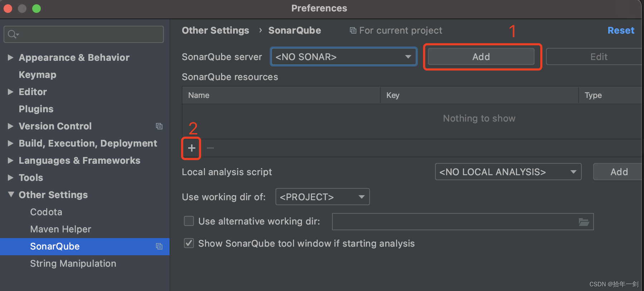Open the Use working dir PROJECT dropdown
644x291 pixels.
[x=322, y=197]
